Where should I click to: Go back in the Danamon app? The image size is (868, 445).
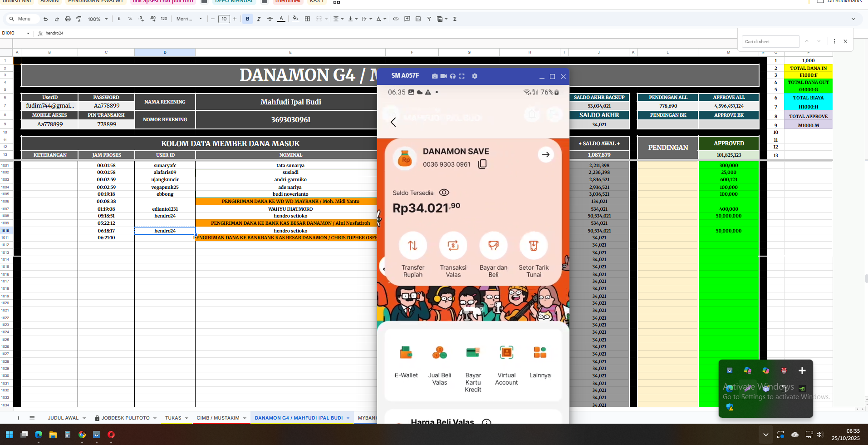tap(393, 122)
